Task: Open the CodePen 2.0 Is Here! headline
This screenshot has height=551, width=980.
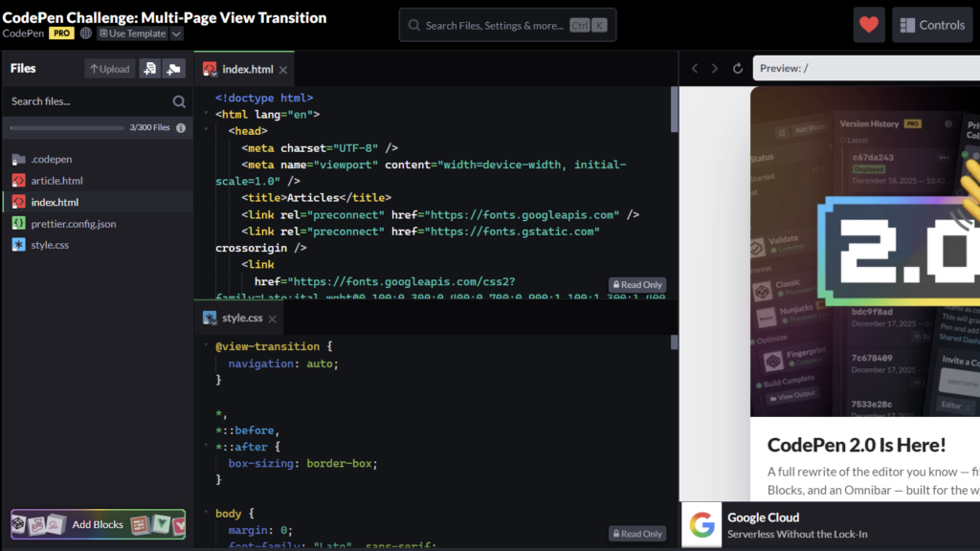Action: pyautogui.click(x=857, y=445)
